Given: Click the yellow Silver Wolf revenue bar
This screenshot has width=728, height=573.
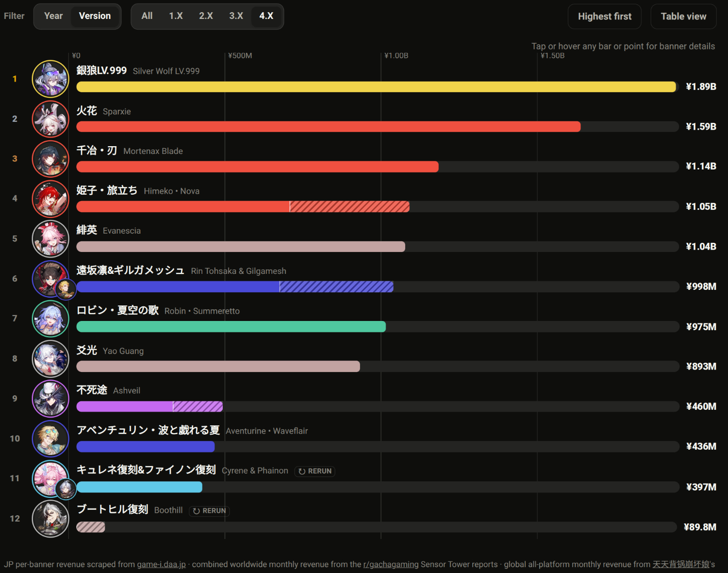Looking at the screenshot, I should [x=376, y=87].
